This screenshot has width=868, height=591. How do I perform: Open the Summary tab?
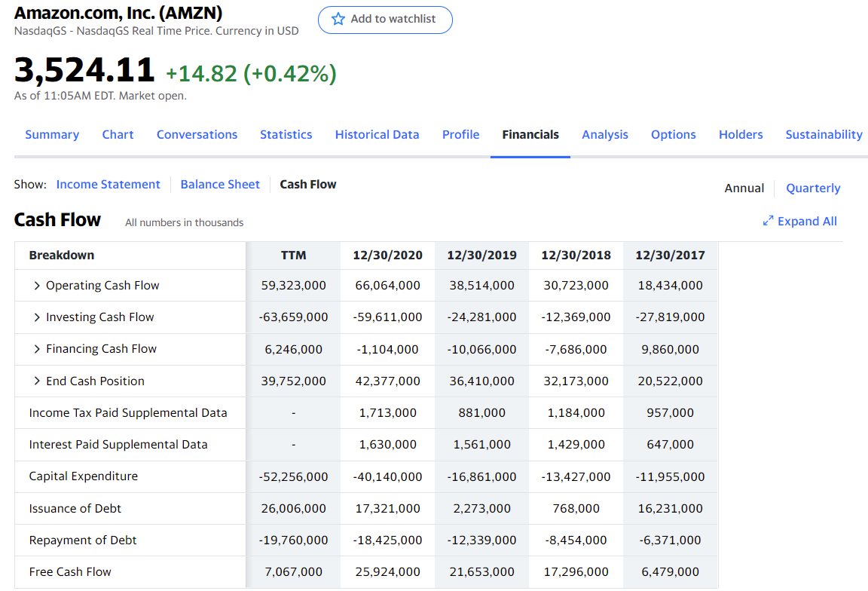click(52, 135)
